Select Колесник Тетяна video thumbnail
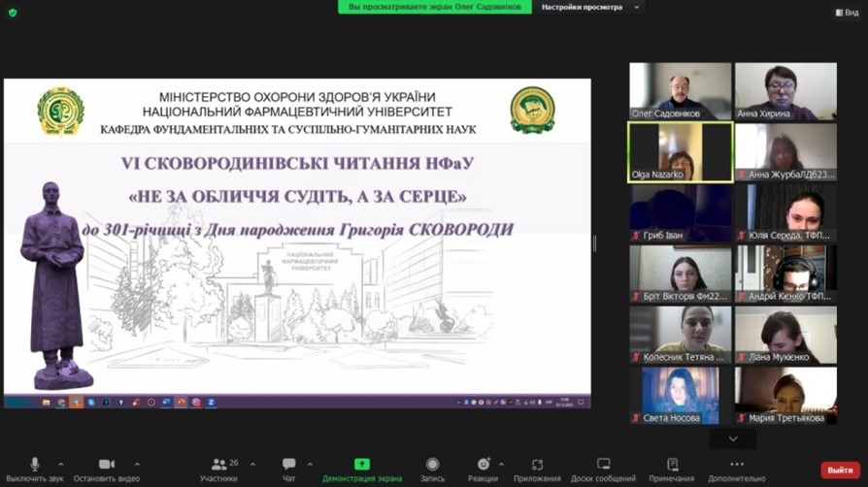 pyautogui.click(x=681, y=335)
